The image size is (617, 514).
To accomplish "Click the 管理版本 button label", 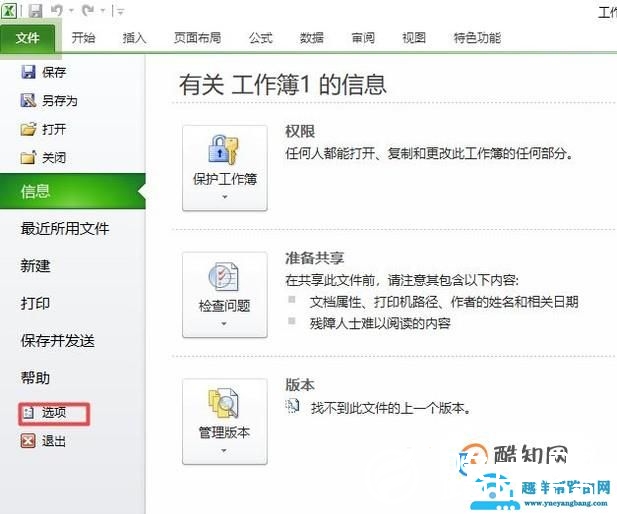I will click(x=224, y=433).
